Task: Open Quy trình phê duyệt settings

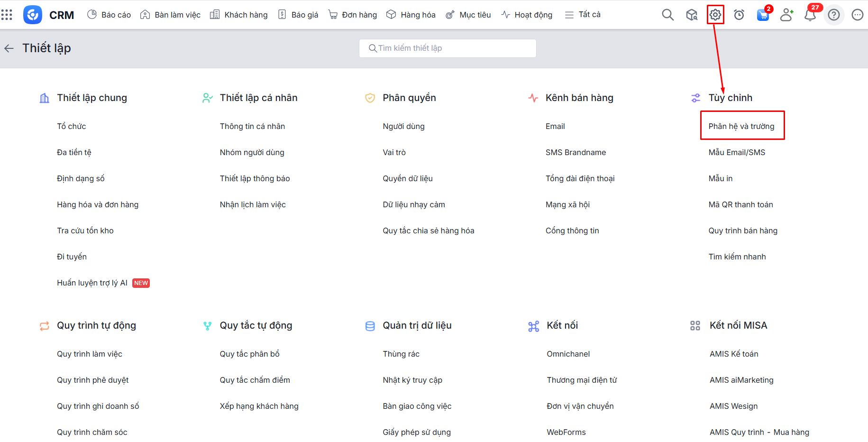Action: click(x=93, y=380)
